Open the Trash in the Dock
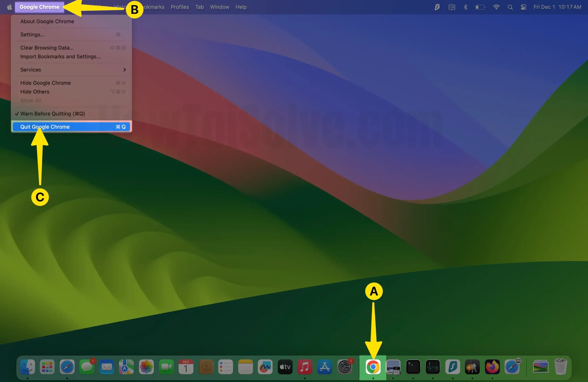The height and width of the screenshot is (382, 588). (561, 367)
